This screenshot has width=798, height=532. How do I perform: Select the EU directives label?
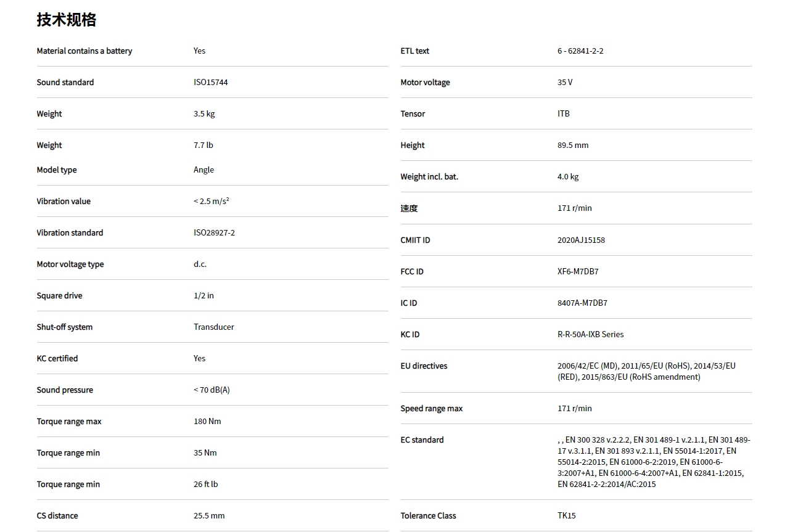coord(424,366)
